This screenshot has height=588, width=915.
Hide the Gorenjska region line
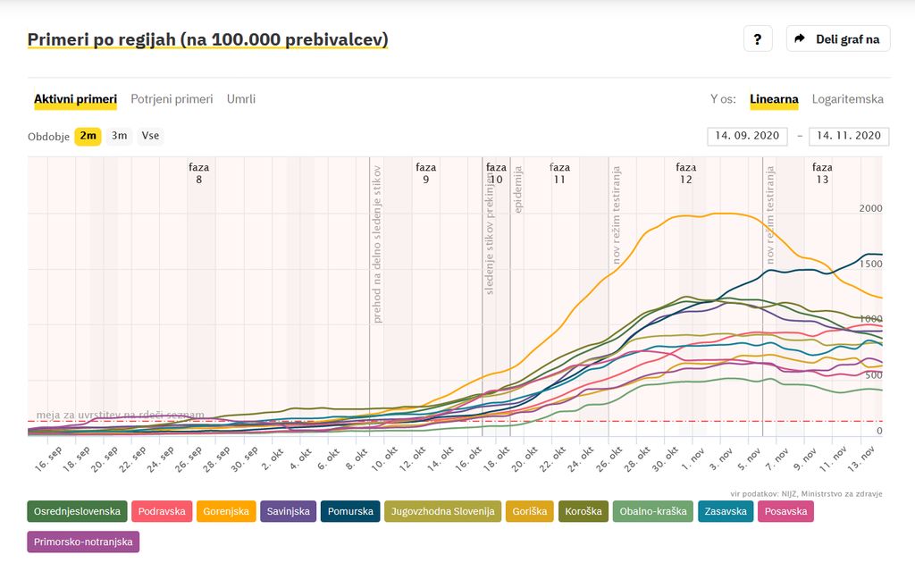coord(226,511)
